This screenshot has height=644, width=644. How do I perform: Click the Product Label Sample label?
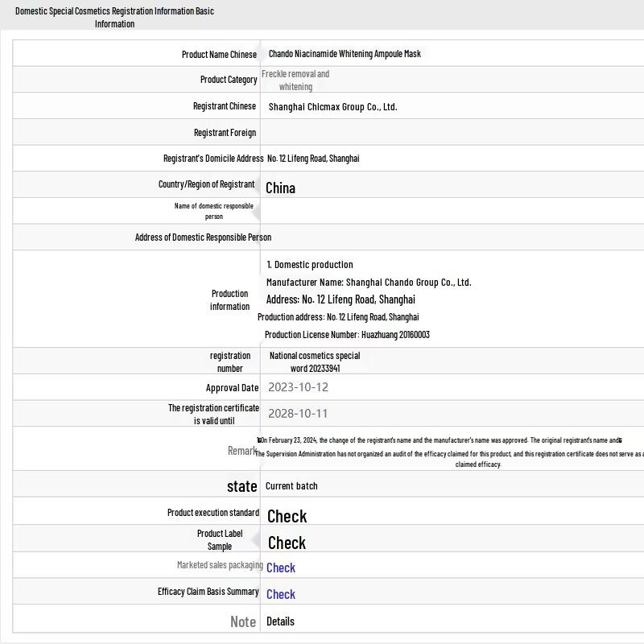[219, 539]
